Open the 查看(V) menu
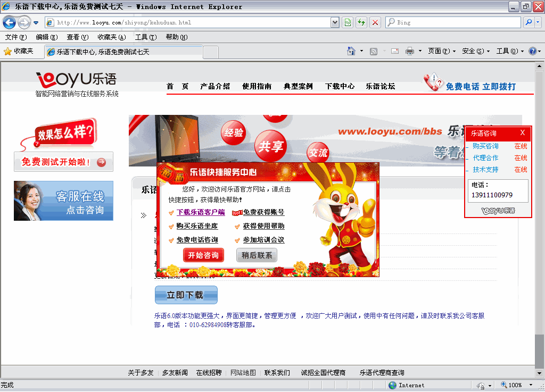Image resolution: width=545 pixels, height=392 pixels. click(78, 37)
